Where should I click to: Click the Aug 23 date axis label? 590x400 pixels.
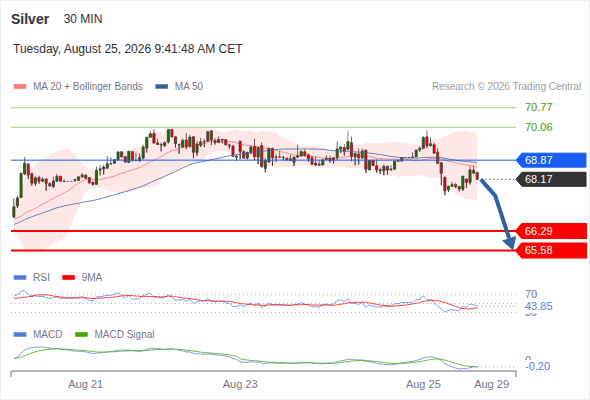pos(240,385)
